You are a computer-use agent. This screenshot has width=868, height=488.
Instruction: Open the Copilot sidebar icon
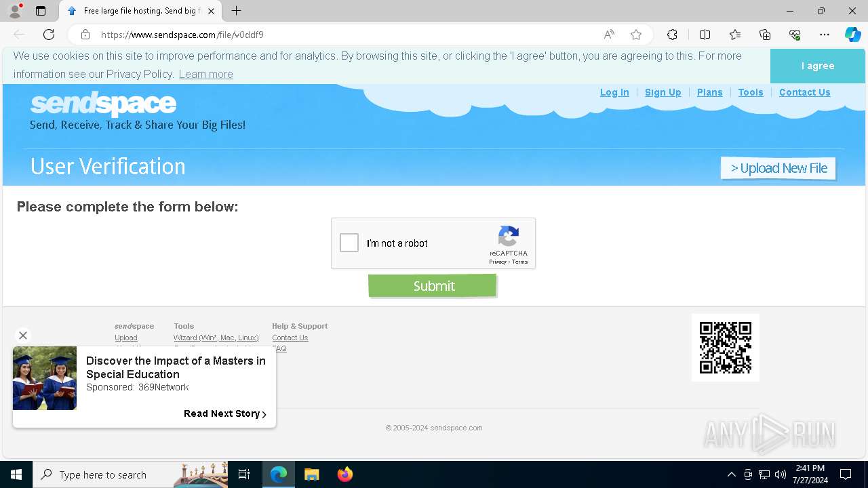pyautogui.click(x=852, y=35)
